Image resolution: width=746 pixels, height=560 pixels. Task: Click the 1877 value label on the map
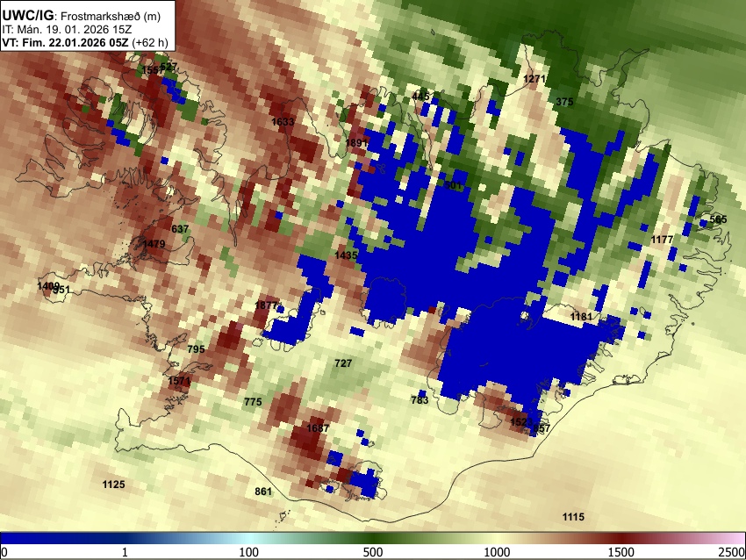coord(266,305)
